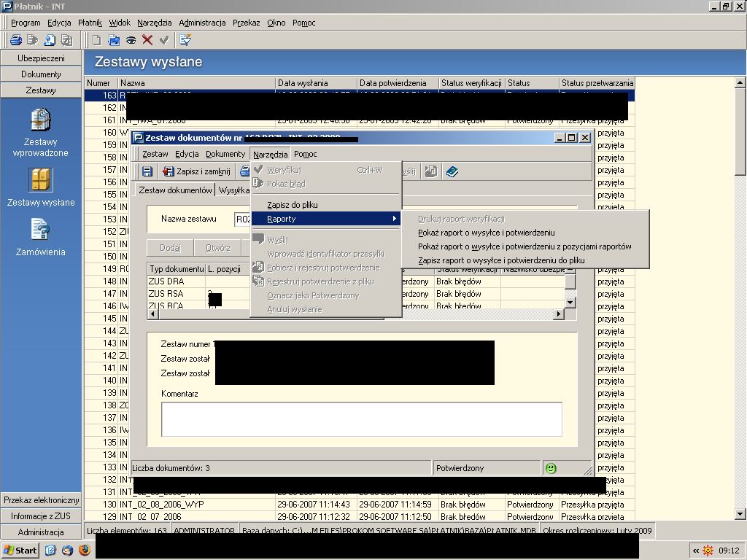The width and height of the screenshot is (747, 560).
Task: Click inside the Komentarz text field
Action: [x=362, y=419]
